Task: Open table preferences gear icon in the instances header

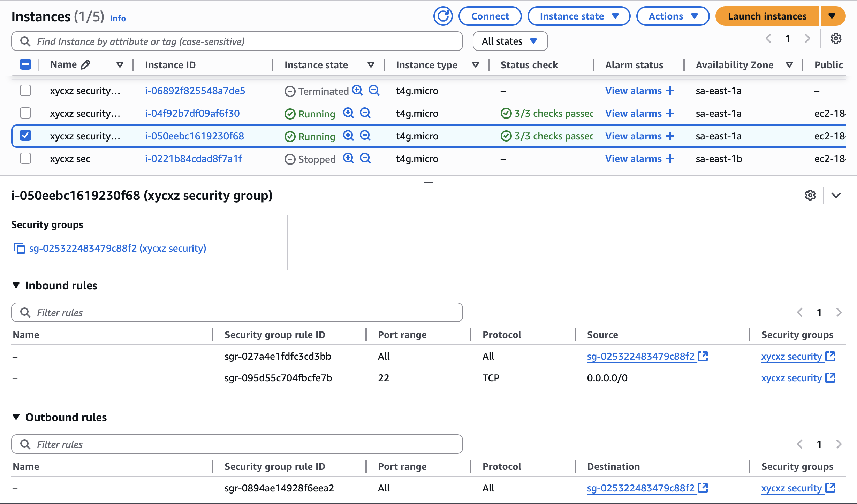Action: pyautogui.click(x=836, y=39)
